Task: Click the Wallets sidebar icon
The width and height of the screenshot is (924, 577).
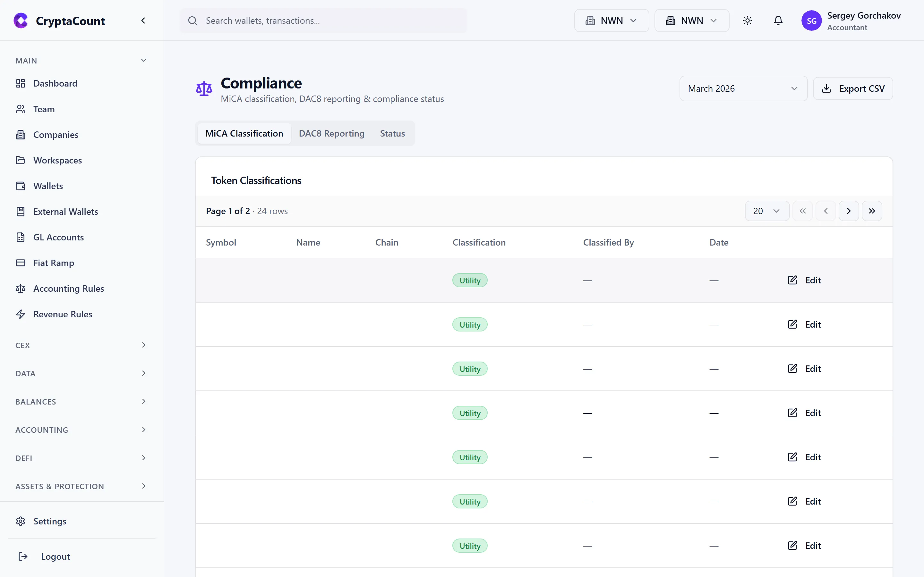Action: (21, 186)
